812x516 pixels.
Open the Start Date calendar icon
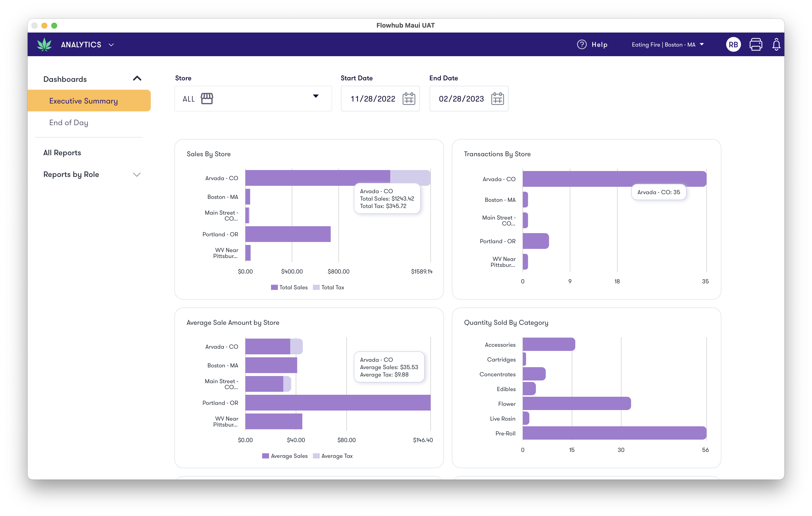pyautogui.click(x=409, y=99)
